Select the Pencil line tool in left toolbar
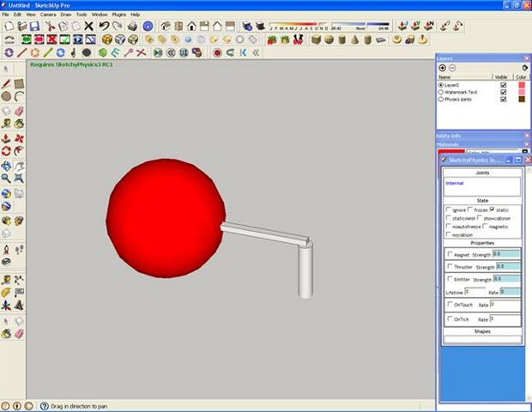The width and height of the screenshot is (532, 412). [x=7, y=83]
